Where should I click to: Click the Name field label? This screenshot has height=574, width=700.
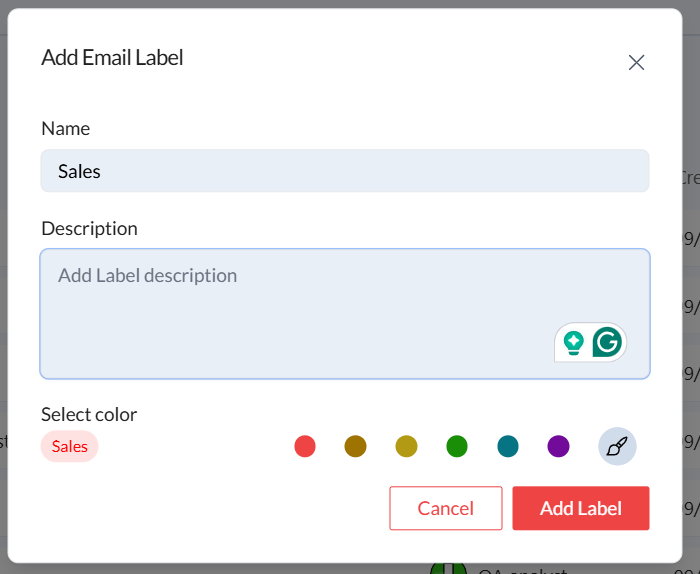65,128
